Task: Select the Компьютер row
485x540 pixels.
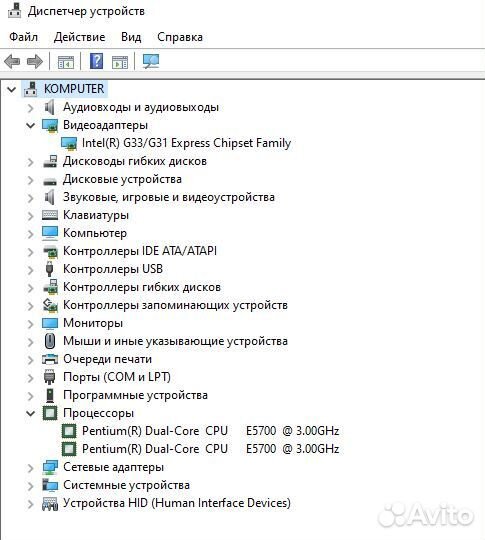Action: 95,233
